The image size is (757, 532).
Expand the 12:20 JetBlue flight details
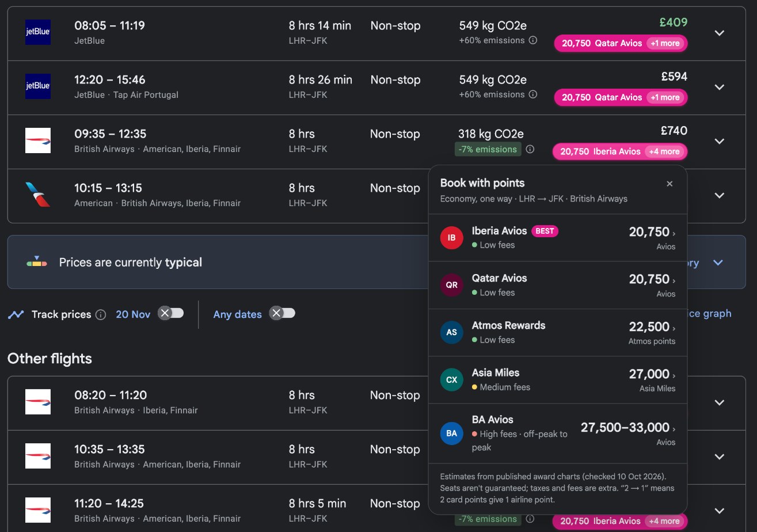click(720, 87)
